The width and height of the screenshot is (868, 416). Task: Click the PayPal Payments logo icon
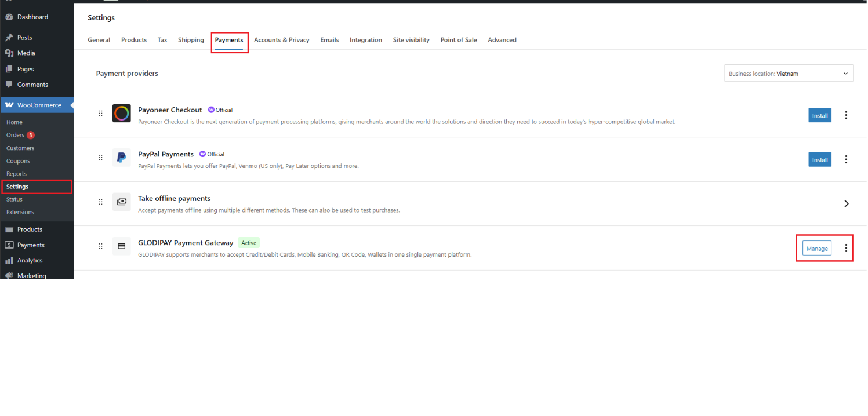[122, 158]
